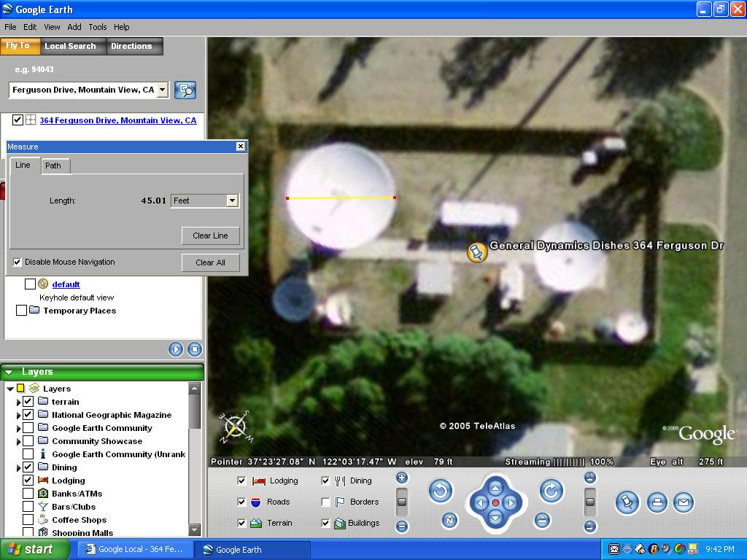Rotate the view clockwise
Viewport: 747px width, 560px height.
(x=551, y=491)
